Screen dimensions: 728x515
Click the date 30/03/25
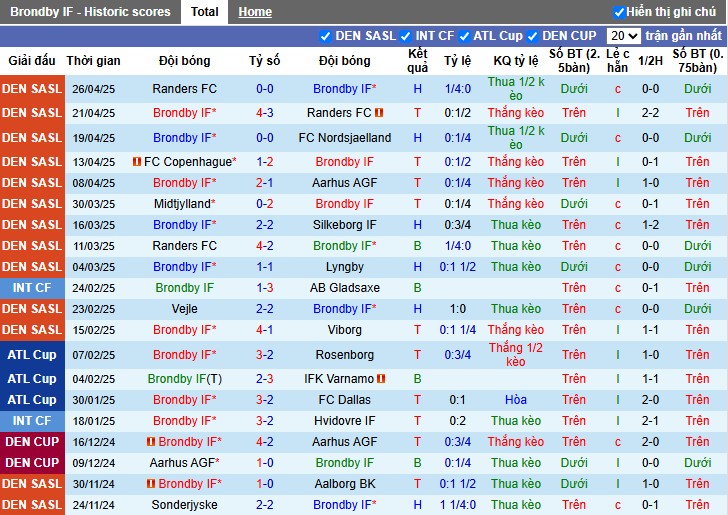(93, 204)
